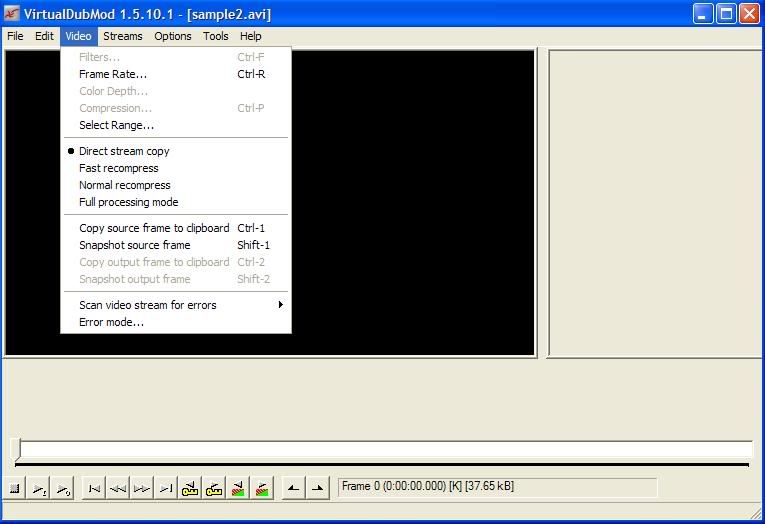The width and height of the screenshot is (765, 524).
Task: Mark selection end (mark out)
Action: [x=317, y=488]
